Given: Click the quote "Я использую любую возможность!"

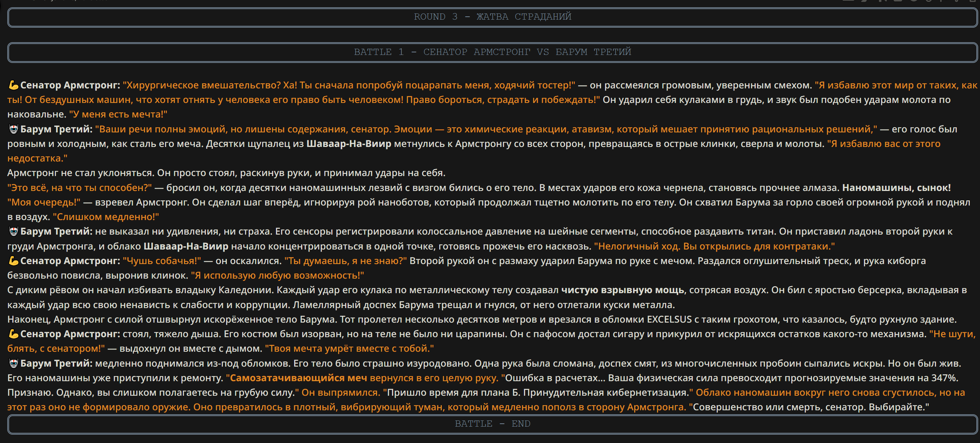Looking at the screenshot, I should coord(277,276).
